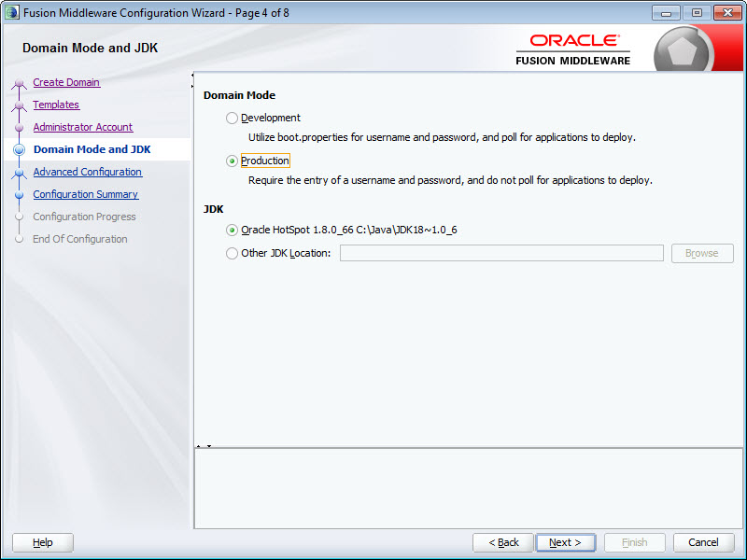Cancel the configuration wizard
The height and width of the screenshot is (560, 747).
(703, 542)
